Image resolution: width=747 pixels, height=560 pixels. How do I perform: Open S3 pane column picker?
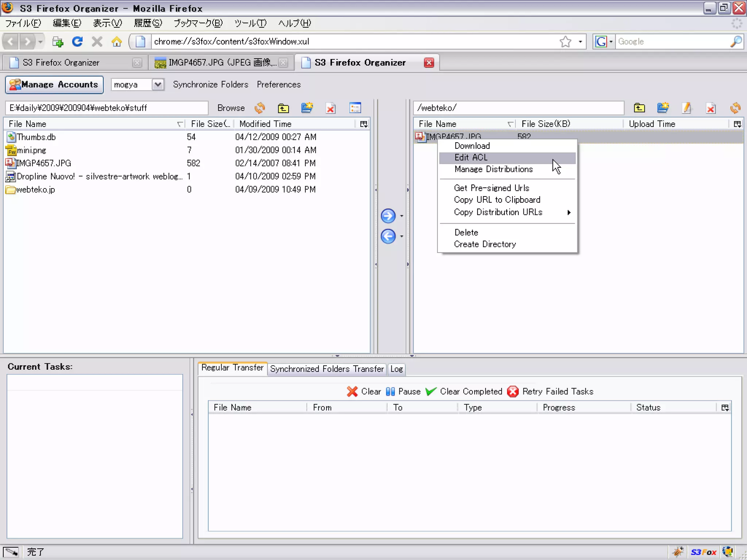pyautogui.click(x=737, y=124)
